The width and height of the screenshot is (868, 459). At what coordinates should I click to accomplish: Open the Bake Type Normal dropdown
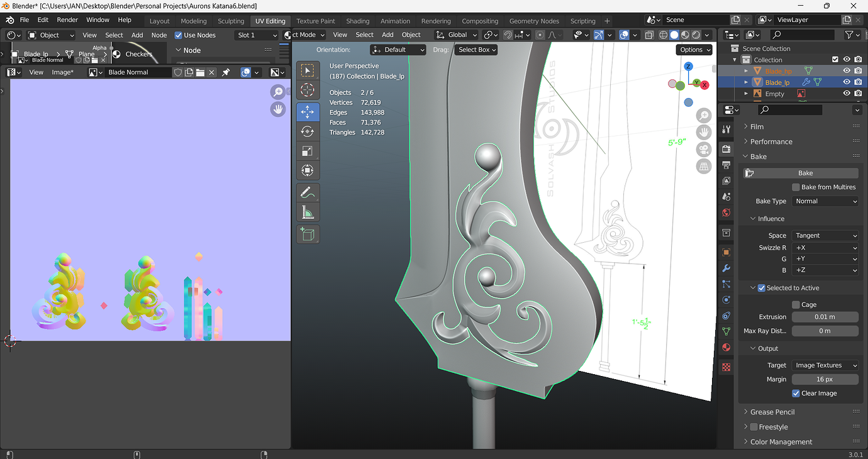[825, 201]
